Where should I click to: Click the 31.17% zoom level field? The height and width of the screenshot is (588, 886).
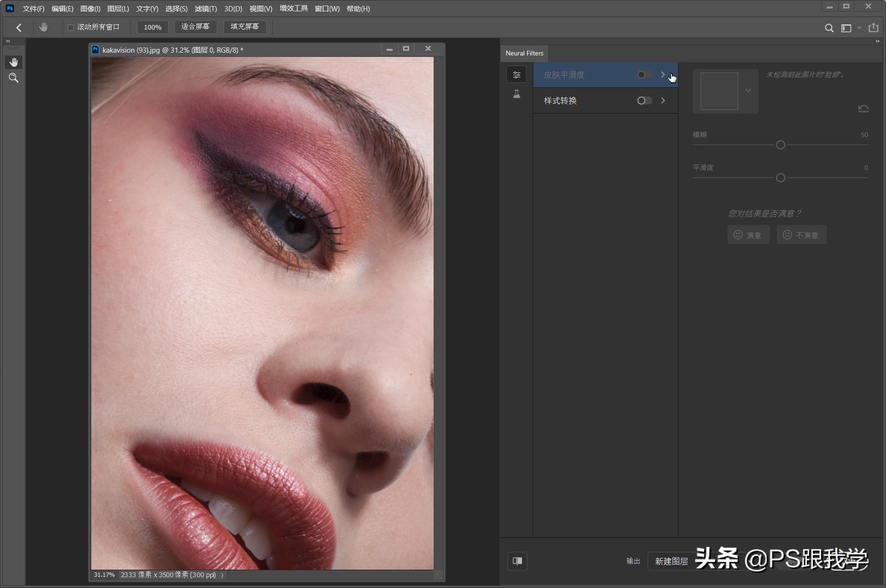pos(104,575)
